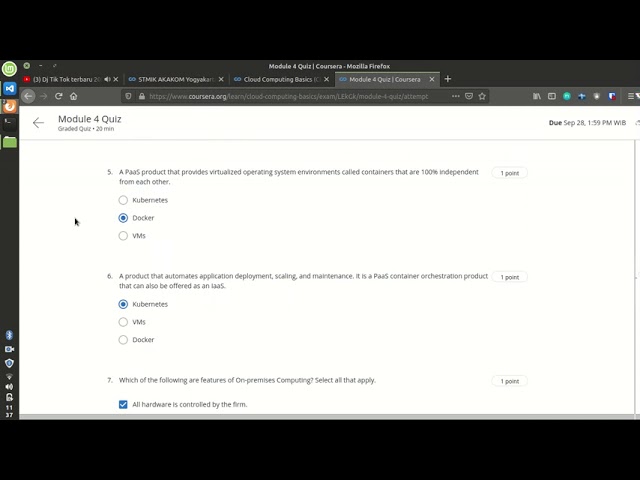Viewport: 640px width, 480px height.
Task: Click the question 6 1 point badge
Action: pos(509,277)
